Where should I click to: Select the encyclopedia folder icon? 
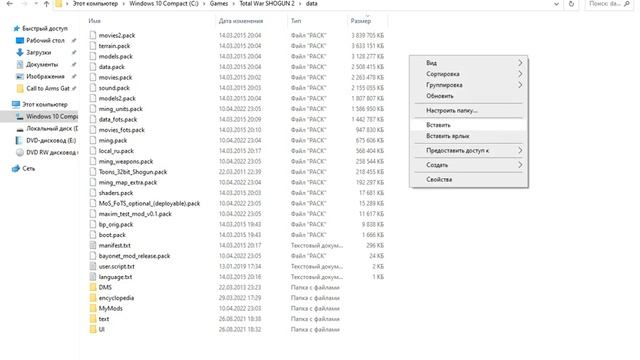(93, 298)
